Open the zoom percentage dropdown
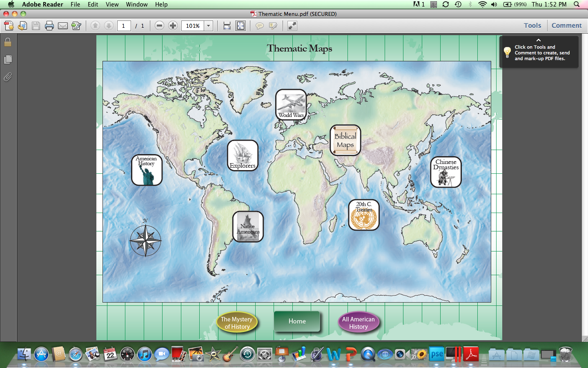 [x=208, y=25]
